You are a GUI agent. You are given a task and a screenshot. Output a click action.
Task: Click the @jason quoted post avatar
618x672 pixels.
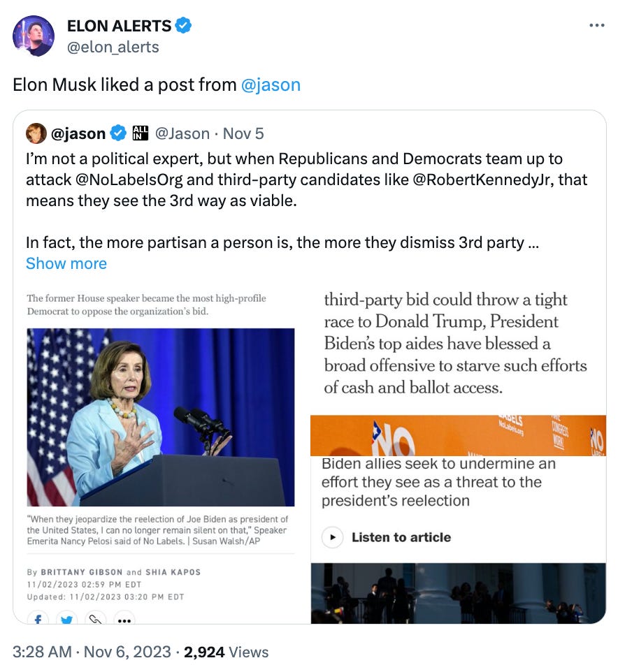[x=36, y=133]
